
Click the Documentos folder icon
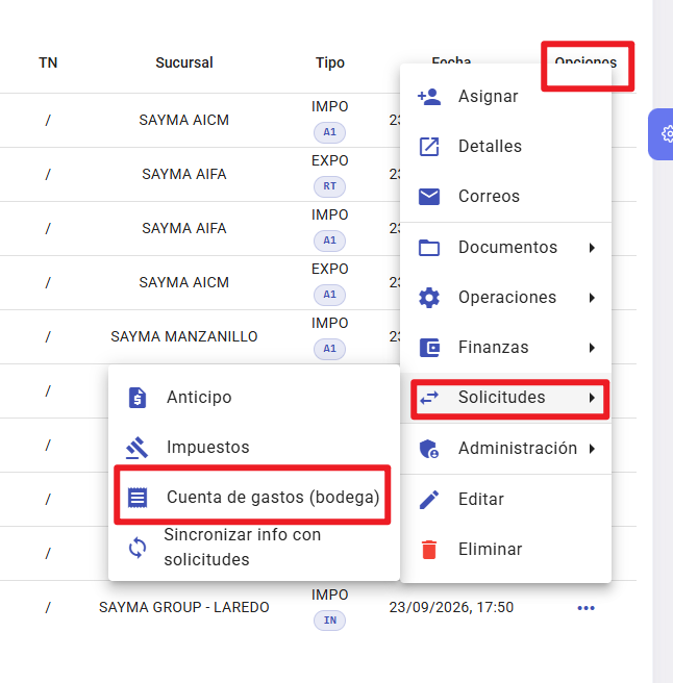pos(429,247)
